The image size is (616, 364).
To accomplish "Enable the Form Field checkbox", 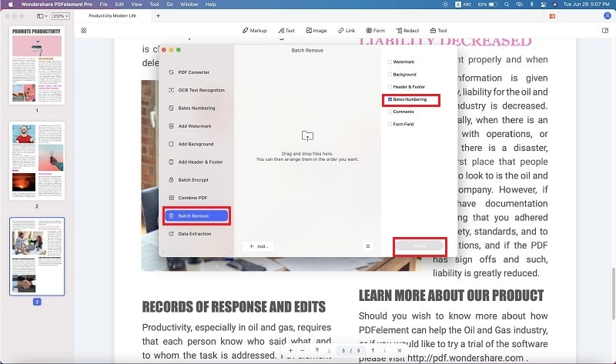I will 390,124.
